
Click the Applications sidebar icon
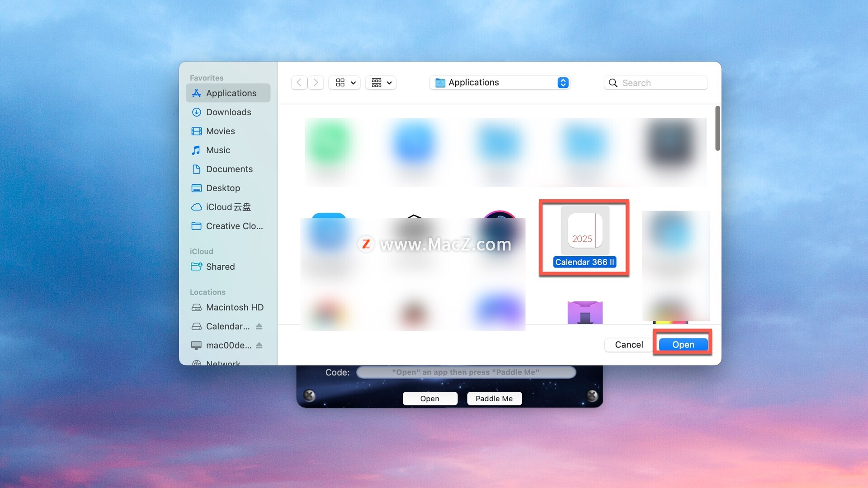[196, 93]
